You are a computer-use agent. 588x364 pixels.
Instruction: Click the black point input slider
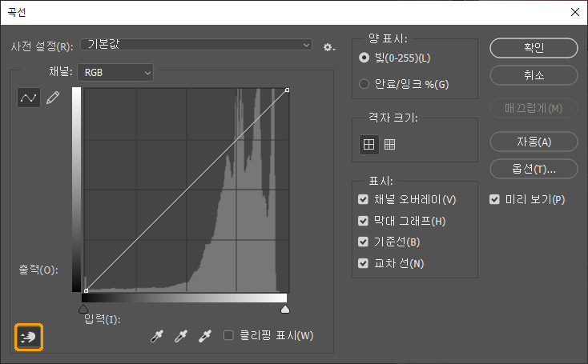coord(83,309)
